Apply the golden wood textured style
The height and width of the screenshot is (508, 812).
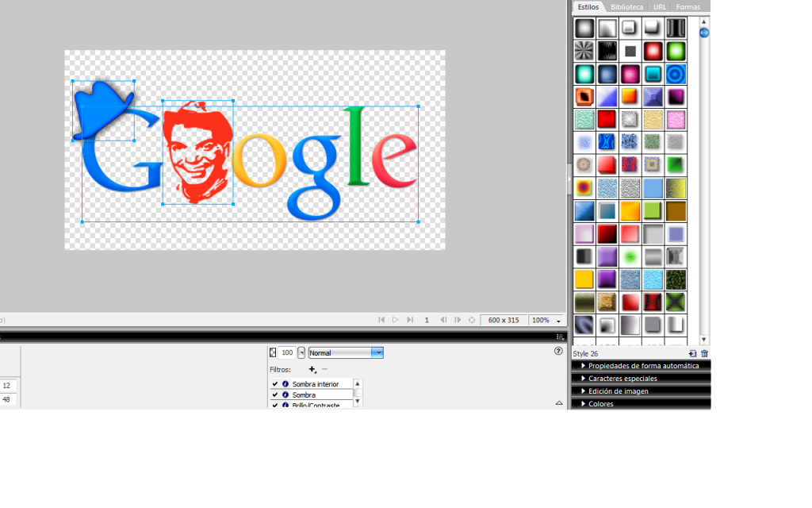coord(607,302)
